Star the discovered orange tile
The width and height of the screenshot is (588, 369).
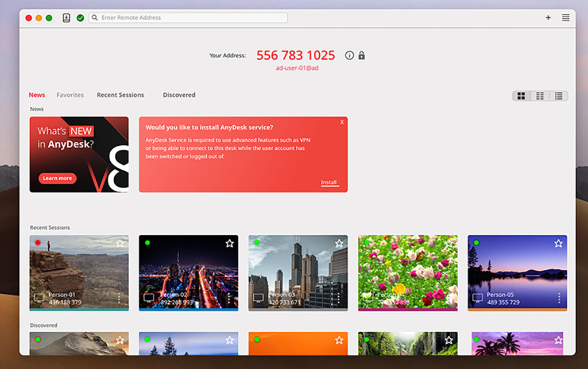(x=339, y=340)
